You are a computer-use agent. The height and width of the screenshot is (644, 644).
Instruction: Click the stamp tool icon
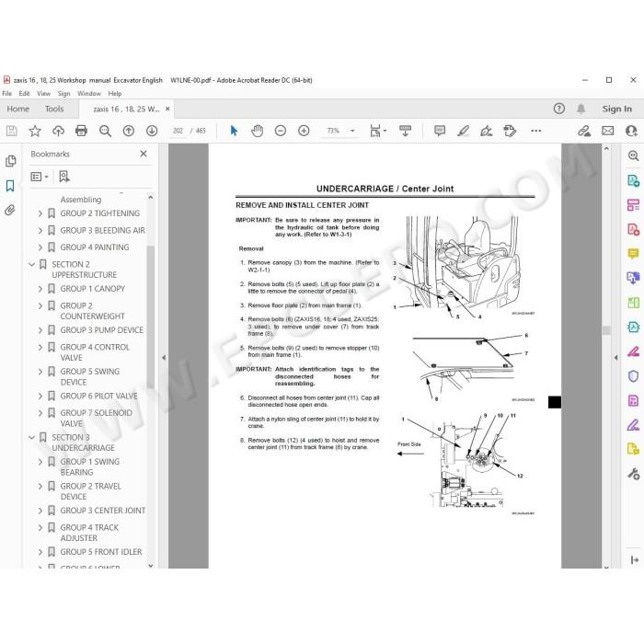[x=510, y=131]
